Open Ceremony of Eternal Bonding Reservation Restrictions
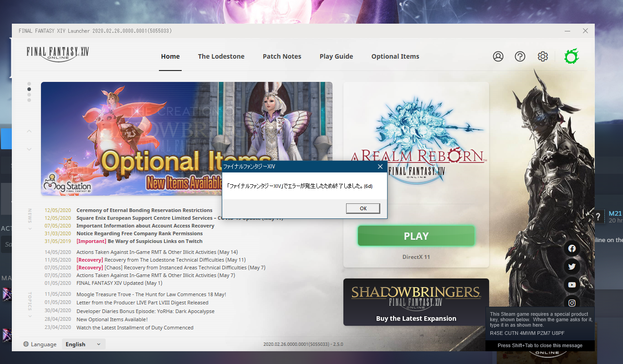 pos(144,210)
